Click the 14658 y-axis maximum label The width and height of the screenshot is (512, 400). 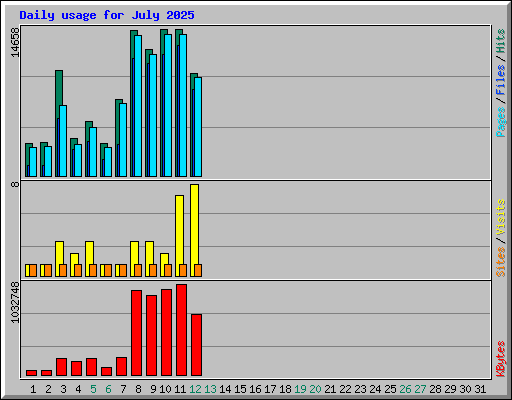point(15,42)
